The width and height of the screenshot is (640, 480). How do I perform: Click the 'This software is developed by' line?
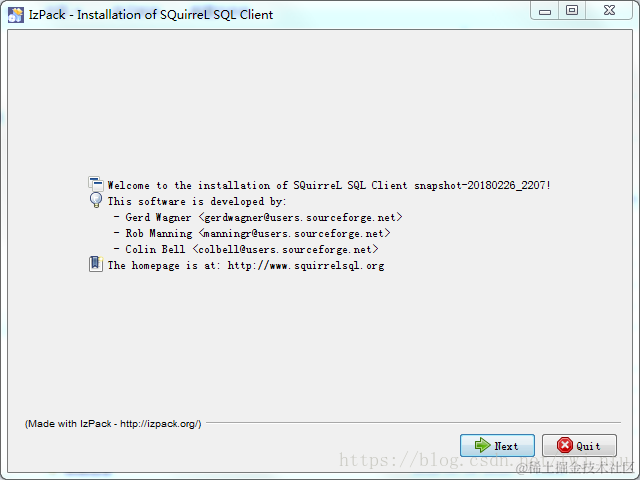click(197, 202)
